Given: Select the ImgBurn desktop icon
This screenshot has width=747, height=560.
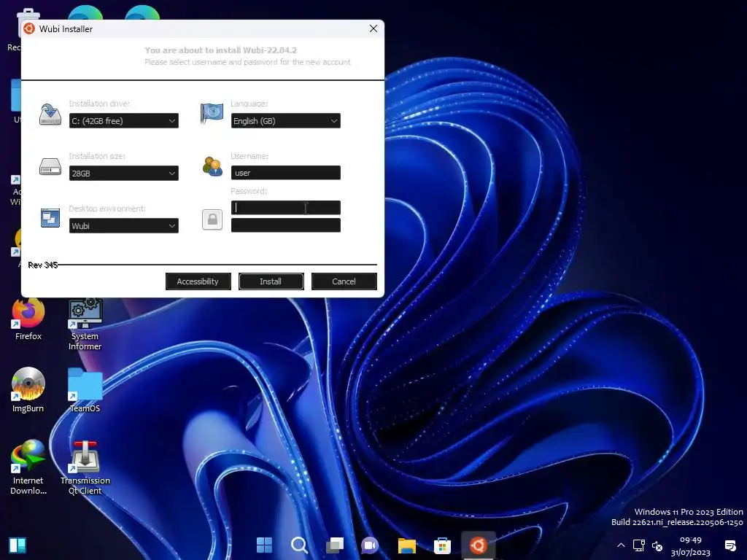Looking at the screenshot, I should (x=28, y=391).
